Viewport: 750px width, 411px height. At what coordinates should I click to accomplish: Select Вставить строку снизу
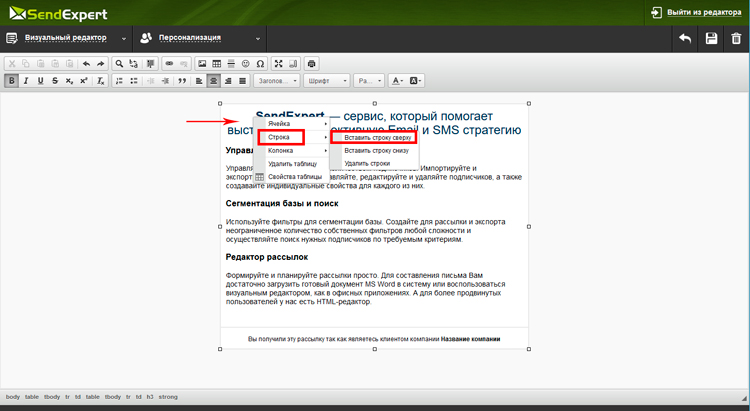376,150
